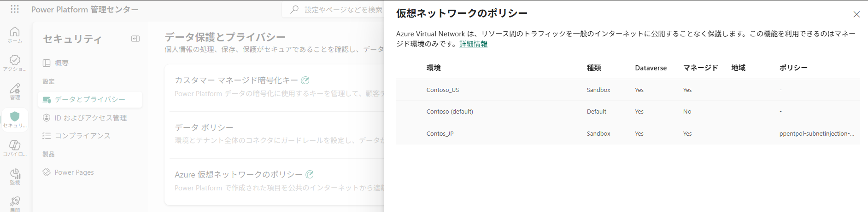Open the rocket 展開 icon in left rail
Screen dimensions: 868x212
[15, 204]
